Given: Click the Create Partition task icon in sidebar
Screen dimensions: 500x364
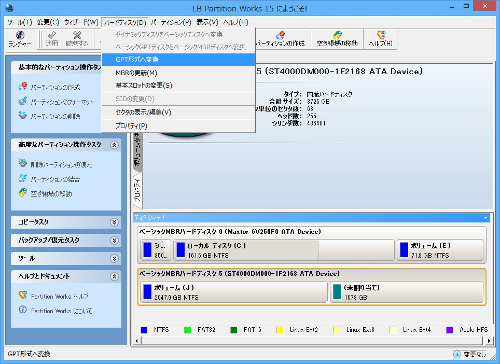Looking at the screenshot, I should (23, 87).
